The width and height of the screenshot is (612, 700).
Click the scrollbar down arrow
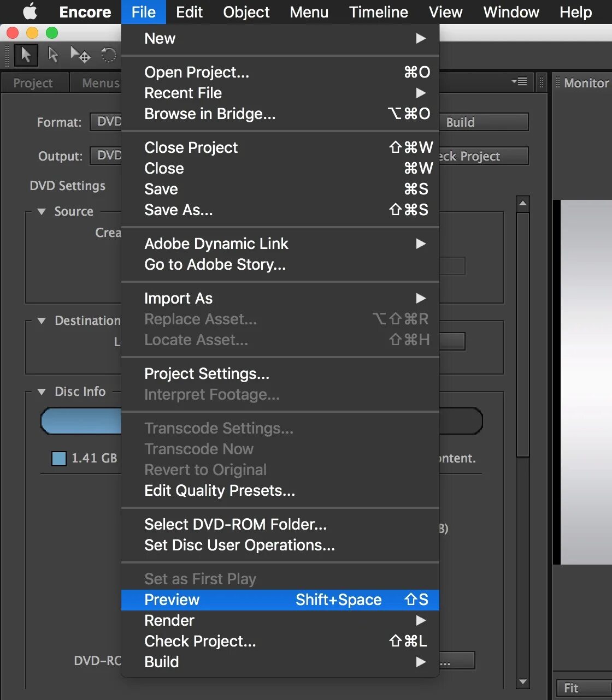coord(523,681)
